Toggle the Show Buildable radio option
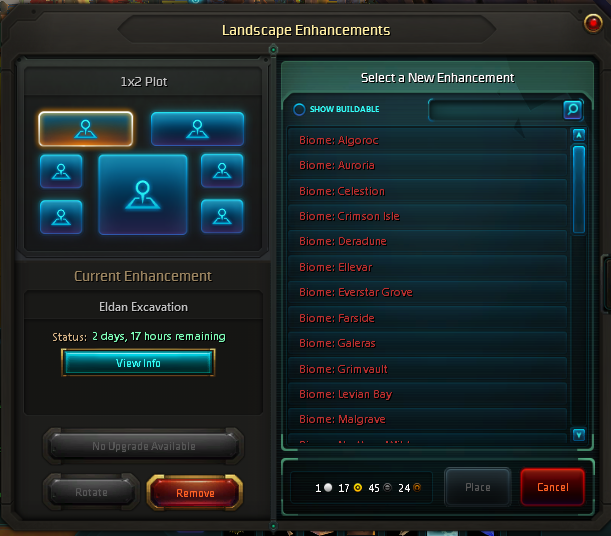This screenshot has height=536, width=611. click(x=299, y=109)
